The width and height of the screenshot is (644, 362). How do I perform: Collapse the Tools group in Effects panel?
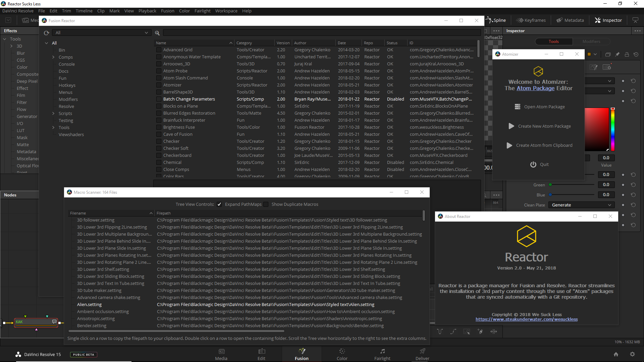click(x=5, y=39)
